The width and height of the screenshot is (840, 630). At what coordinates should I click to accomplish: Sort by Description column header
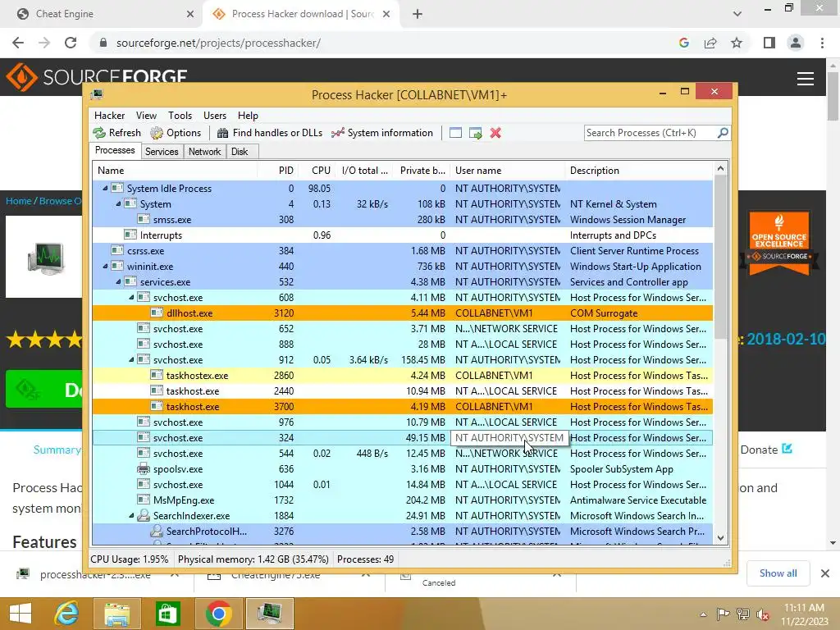[639, 171]
